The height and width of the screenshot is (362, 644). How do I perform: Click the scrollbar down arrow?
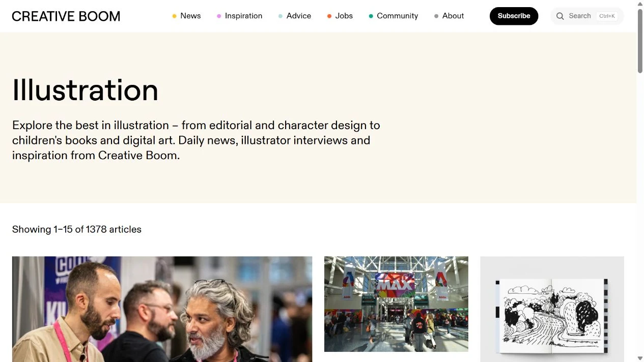point(640,358)
